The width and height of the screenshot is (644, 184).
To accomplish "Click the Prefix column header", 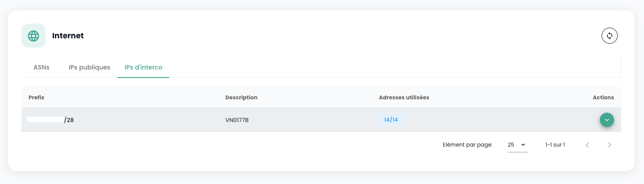I will tap(36, 97).
